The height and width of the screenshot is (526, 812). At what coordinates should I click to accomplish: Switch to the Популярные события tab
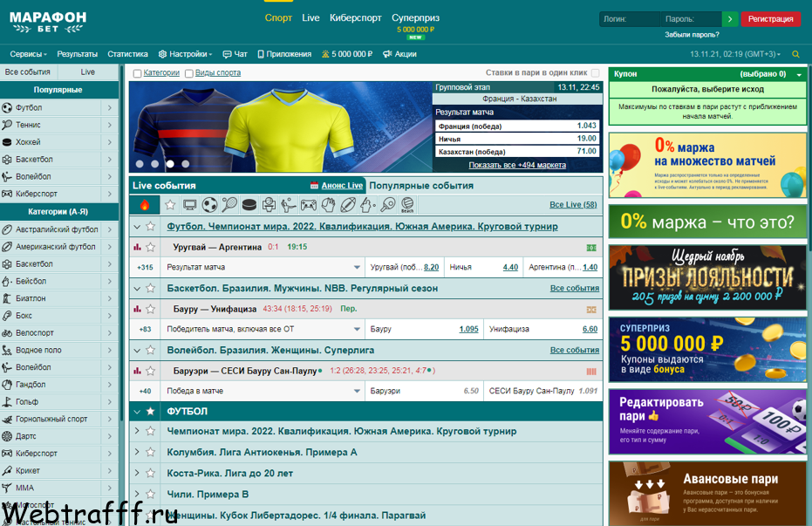coord(421,185)
